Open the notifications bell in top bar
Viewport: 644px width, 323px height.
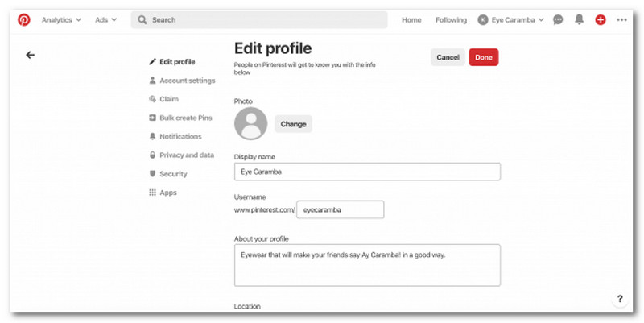[579, 20]
